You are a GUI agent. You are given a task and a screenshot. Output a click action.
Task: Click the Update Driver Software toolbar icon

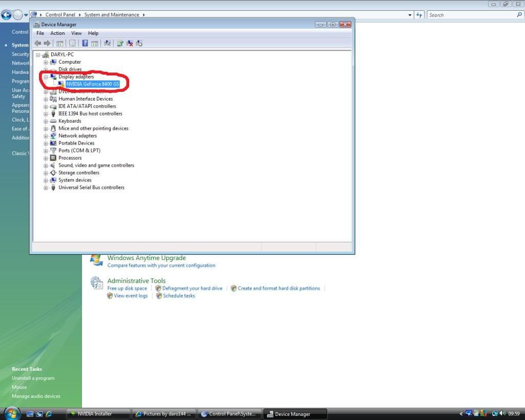[120, 43]
